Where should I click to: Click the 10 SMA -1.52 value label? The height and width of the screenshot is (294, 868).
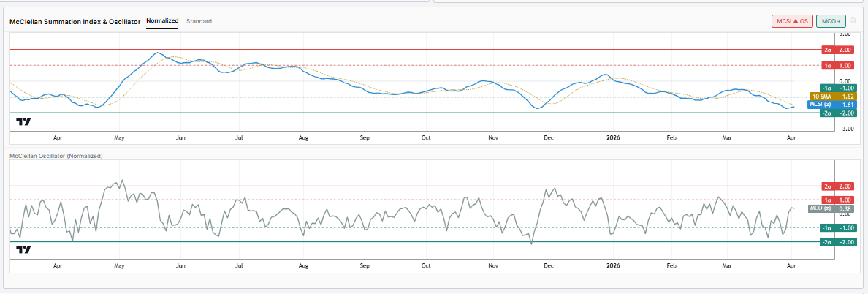click(834, 96)
